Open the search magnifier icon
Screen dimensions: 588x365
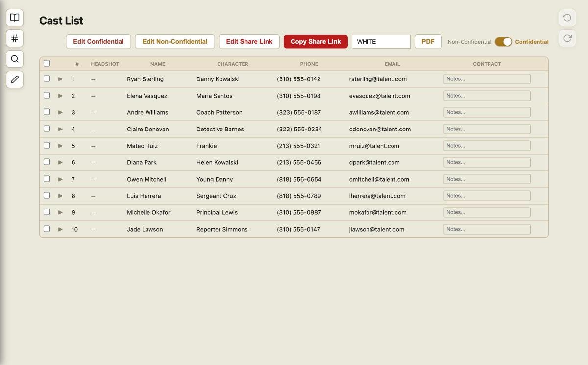tap(15, 59)
